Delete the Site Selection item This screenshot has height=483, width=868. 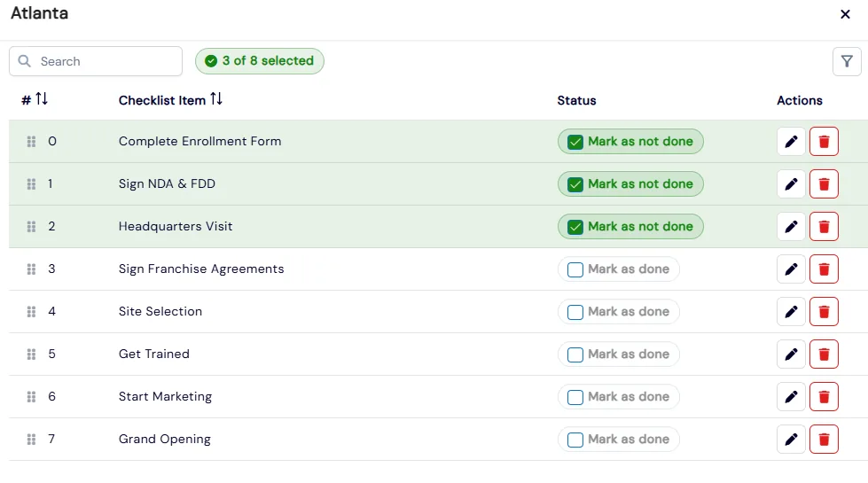coord(824,312)
